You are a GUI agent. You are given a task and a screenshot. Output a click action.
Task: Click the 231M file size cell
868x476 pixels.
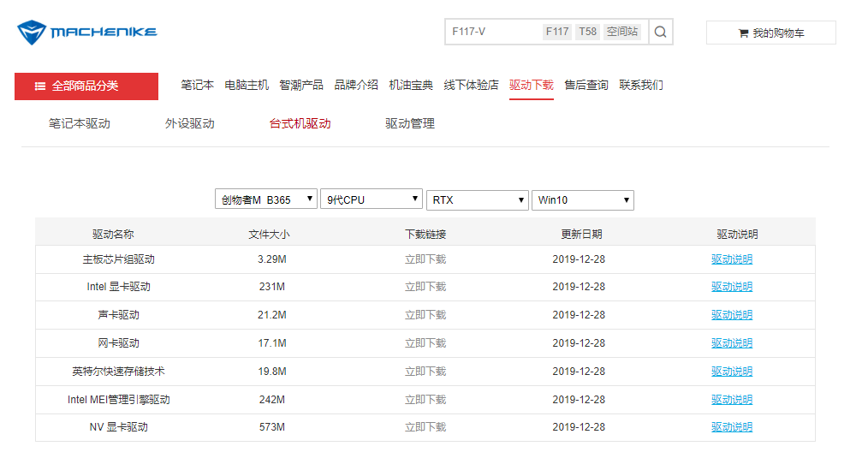click(272, 287)
